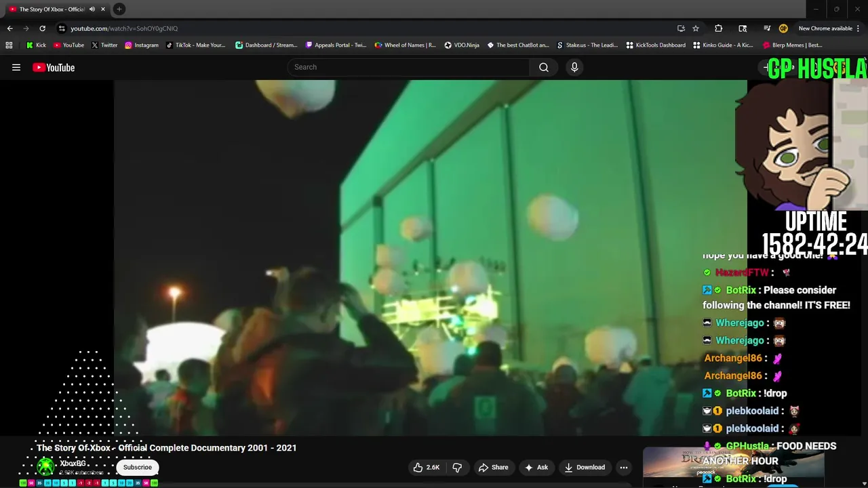Image resolution: width=868 pixels, height=488 pixels.
Task: Open the Wheel of Names bookmark
Action: [406, 45]
